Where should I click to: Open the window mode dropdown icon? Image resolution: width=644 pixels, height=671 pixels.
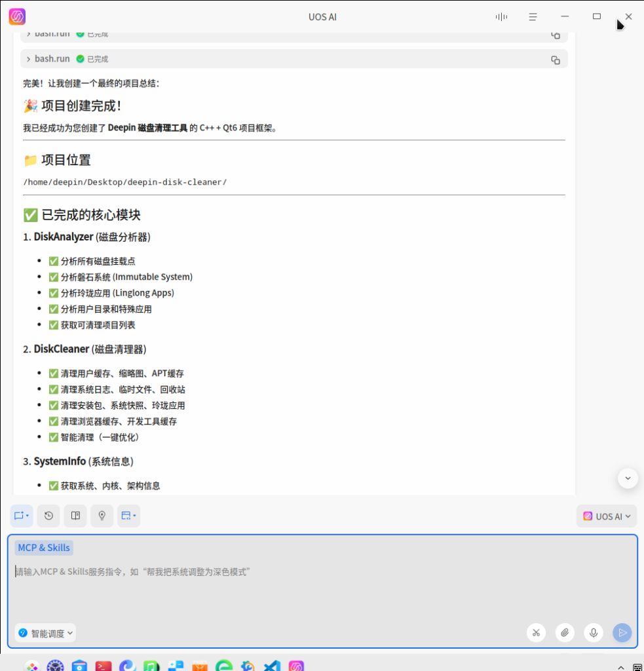click(x=128, y=516)
